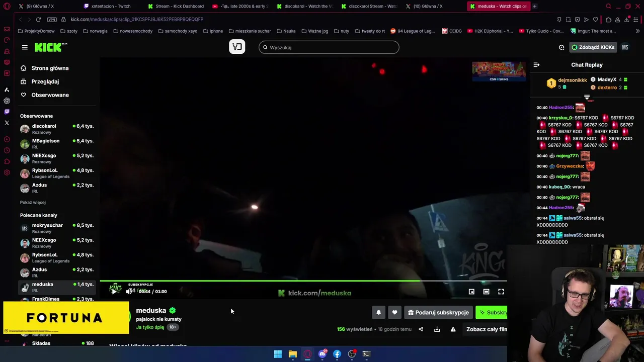Share the clip
The width and height of the screenshot is (644, 362).
(x=421, y=329)
